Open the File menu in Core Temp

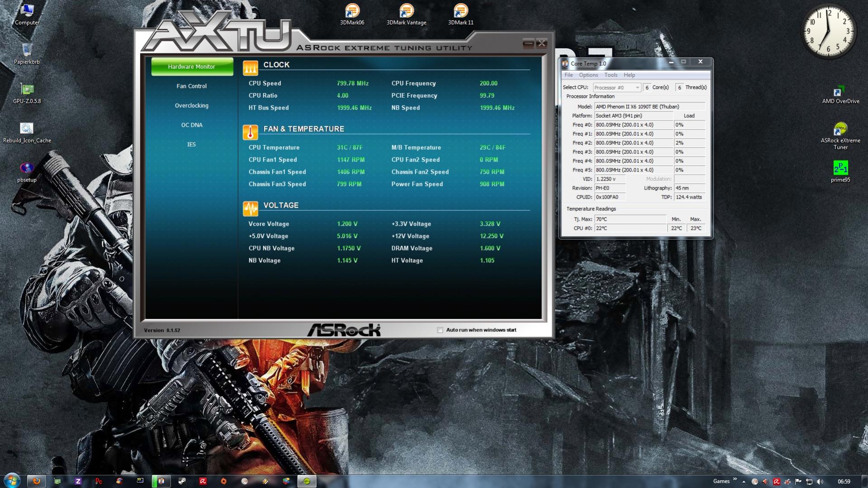click(569, 75)
